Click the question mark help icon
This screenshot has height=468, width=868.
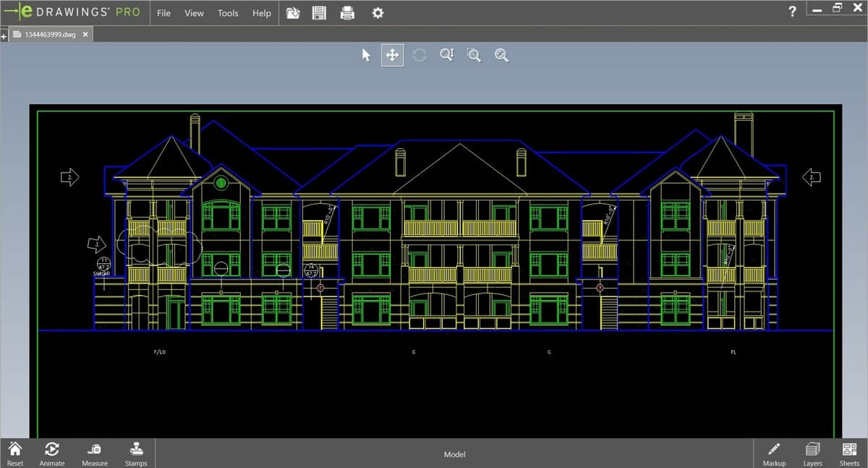click(x=793, y=12)
